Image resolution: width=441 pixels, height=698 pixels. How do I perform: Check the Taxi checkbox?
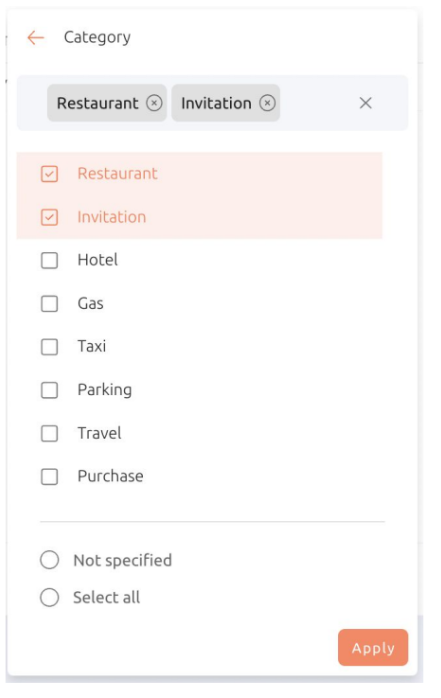[x=49, y=347]
